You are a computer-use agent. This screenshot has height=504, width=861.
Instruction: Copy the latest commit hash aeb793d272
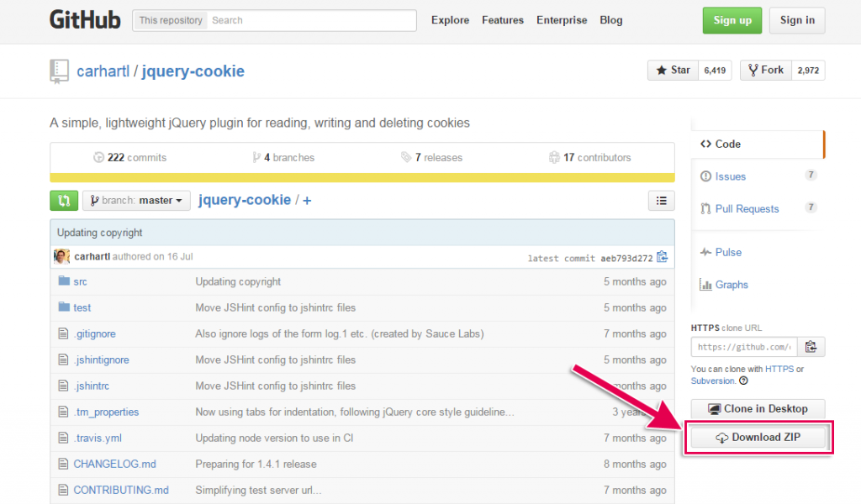coord(662,256)
